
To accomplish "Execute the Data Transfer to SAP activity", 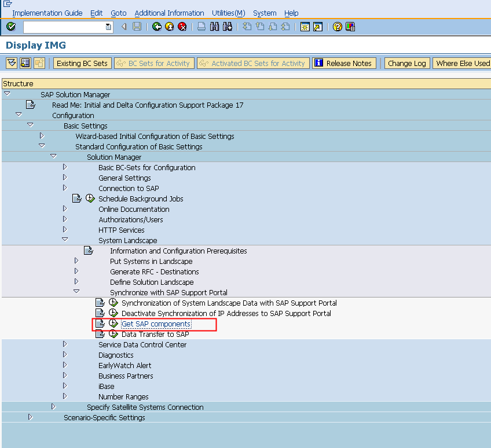I will coord(113,334).
